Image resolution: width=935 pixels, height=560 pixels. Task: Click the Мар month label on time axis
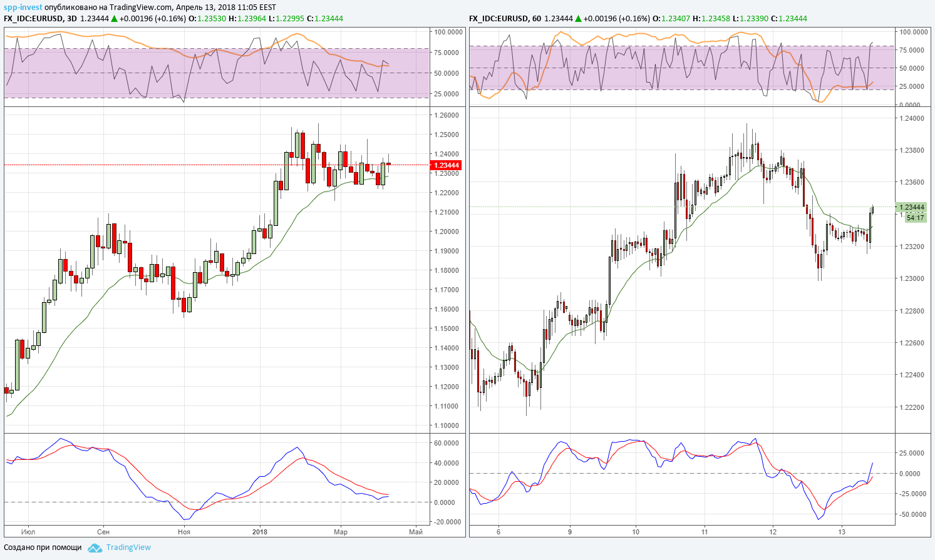pos(341,532)
